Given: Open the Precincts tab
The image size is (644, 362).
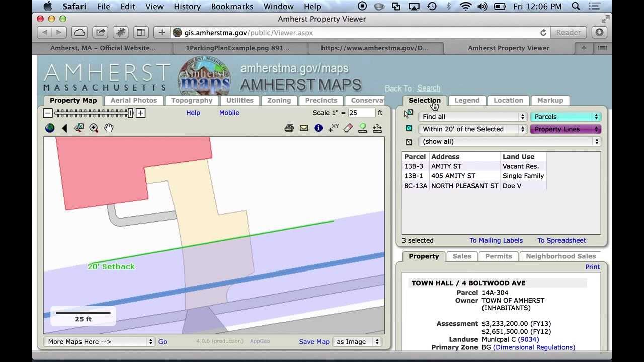Looking at the screenshot, I should point(321,100).
